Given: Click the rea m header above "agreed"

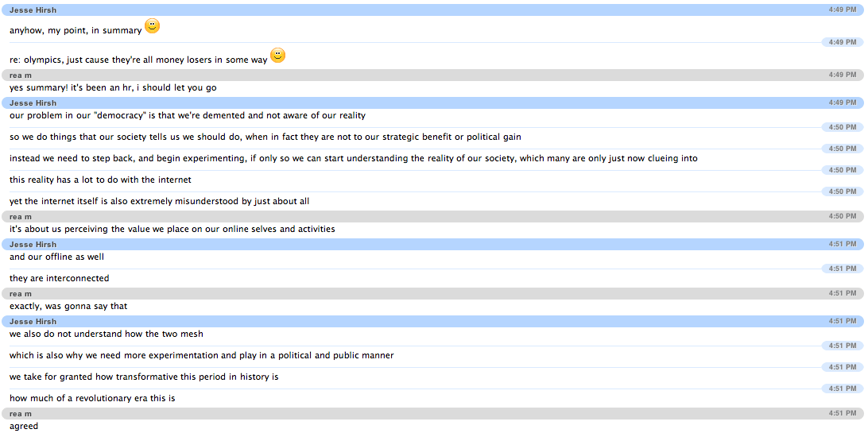Looking at the screenshot, I should pyautogui.click(x=21, y=414).
